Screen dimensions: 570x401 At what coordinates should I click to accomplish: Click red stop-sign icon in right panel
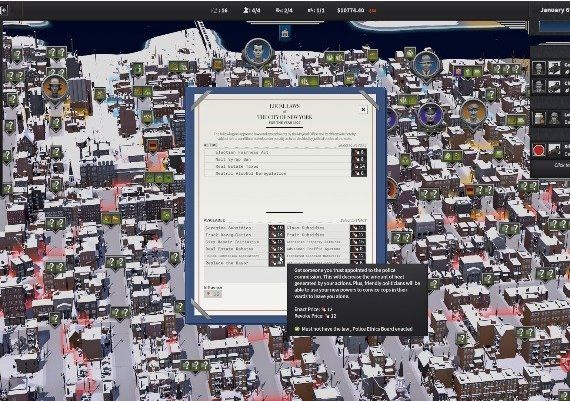(x=539, y=150)
